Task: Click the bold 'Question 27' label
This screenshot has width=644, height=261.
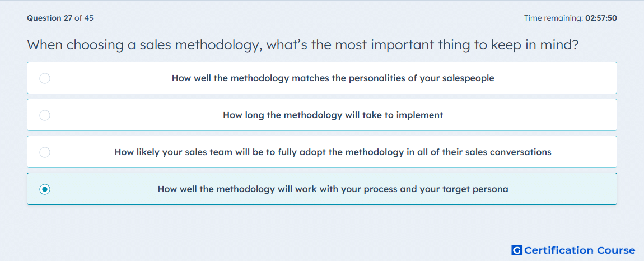Action: [x=50, y=18]
